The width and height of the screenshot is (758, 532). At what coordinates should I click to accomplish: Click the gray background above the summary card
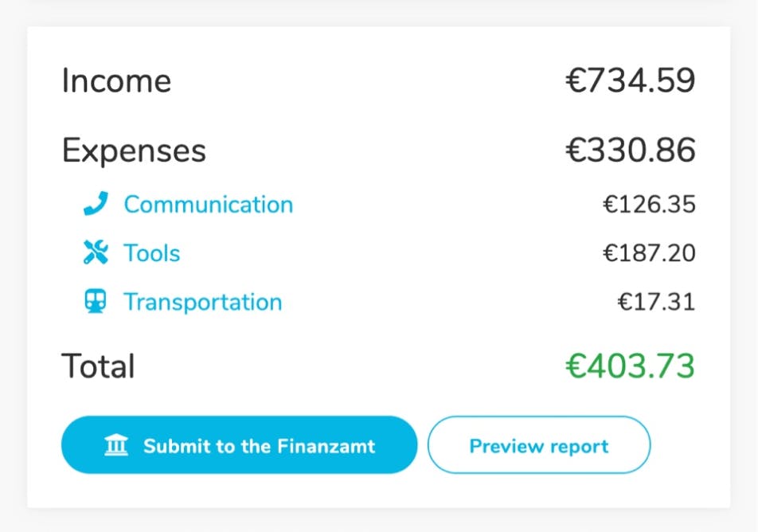[379, 12]
